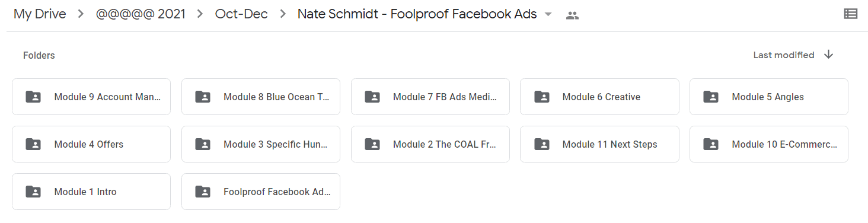
Task: Navigate to the Oct-Dec breadcrumb folder
Action: pos(241,14)
